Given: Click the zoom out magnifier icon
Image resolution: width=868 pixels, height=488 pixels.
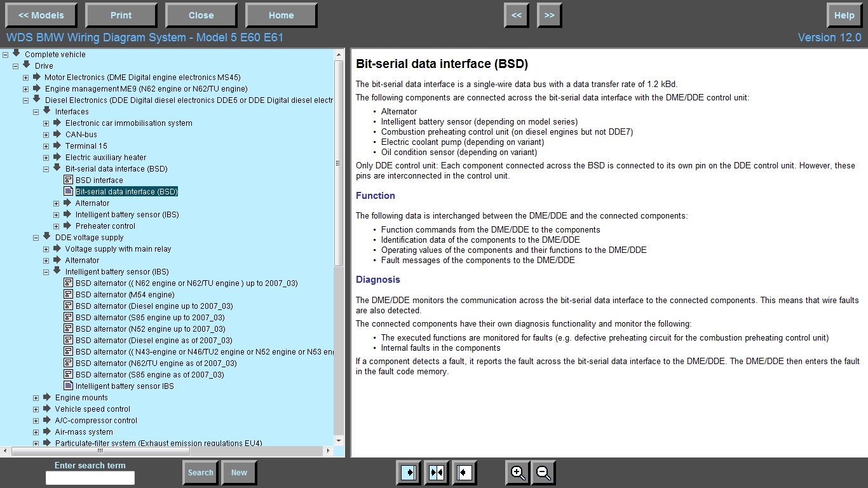Looking at the screenshot, I should pyautogui.click(x=543, y=473).
